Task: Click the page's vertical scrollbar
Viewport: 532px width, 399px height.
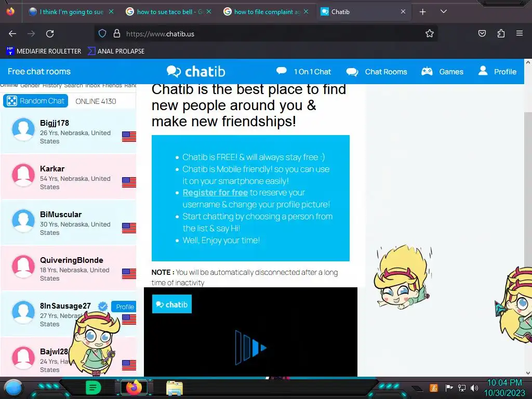Action: (x=528, y=217)
